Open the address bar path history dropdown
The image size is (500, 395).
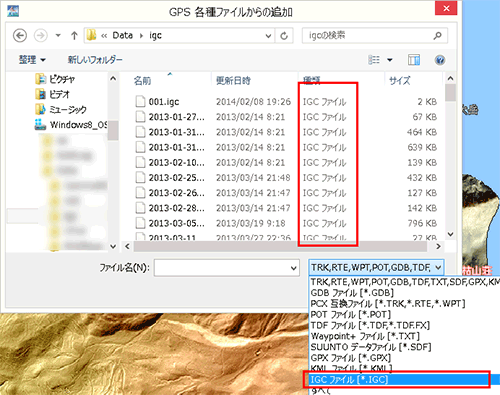pos(268,36)
